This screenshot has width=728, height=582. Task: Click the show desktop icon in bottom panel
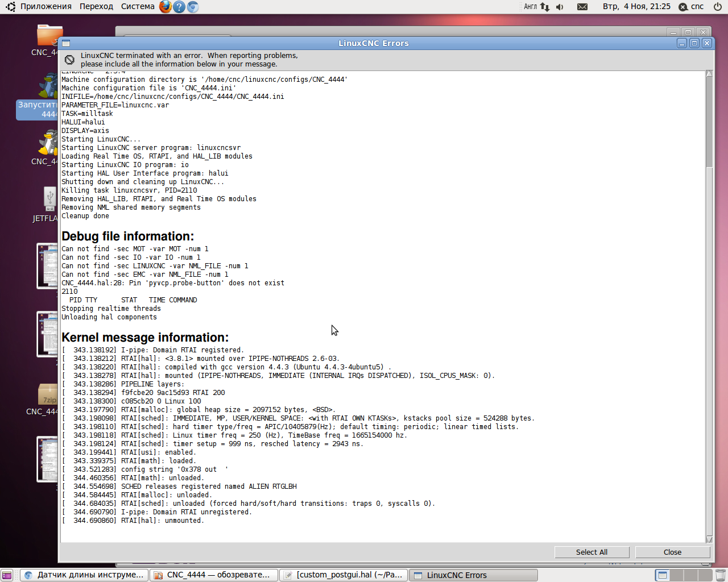tap(7, 575)
